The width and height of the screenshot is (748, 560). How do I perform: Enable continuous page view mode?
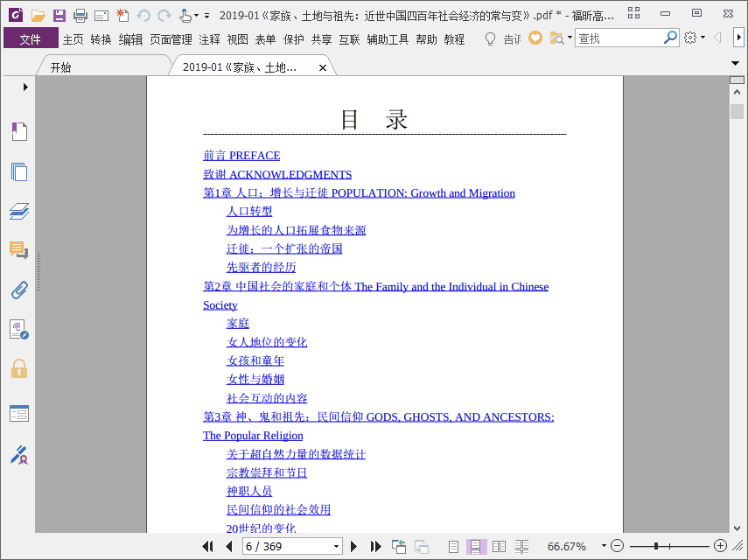pos(476,546)
